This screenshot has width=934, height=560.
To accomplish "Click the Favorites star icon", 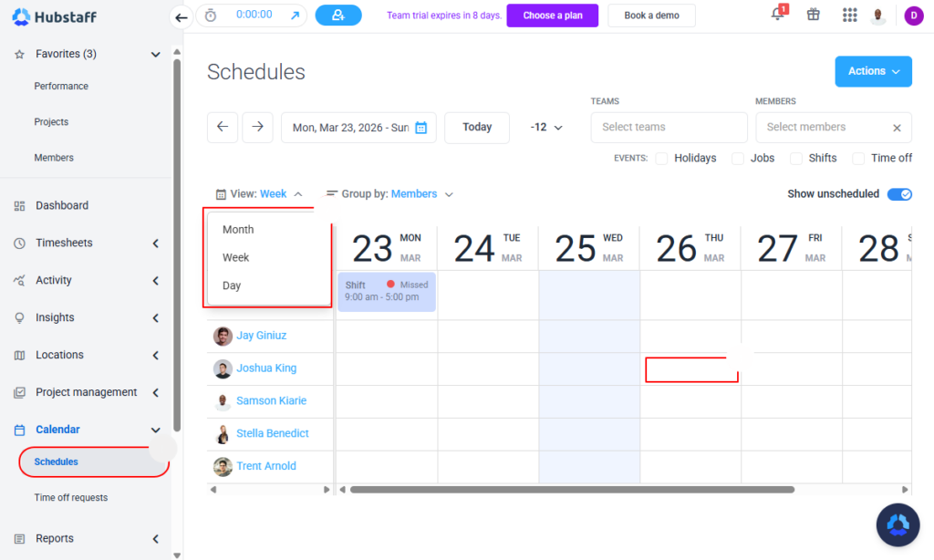I will click(20, 54).
